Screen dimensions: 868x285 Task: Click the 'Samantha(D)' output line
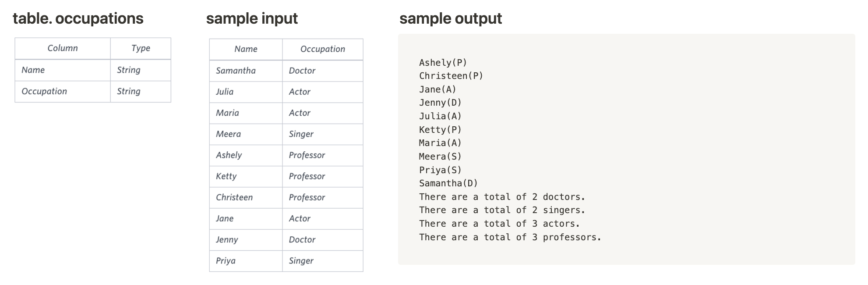448,183
